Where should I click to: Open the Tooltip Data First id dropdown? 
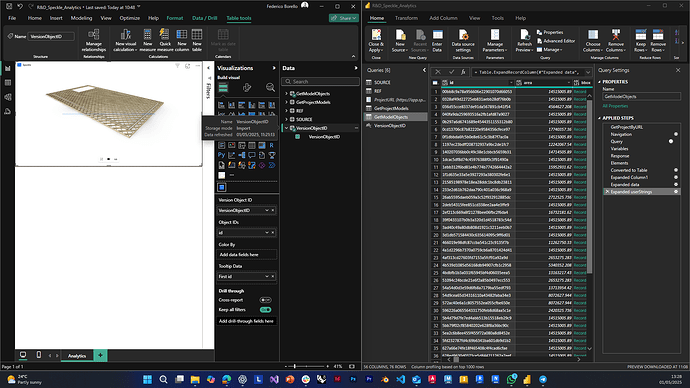point(267,277)
